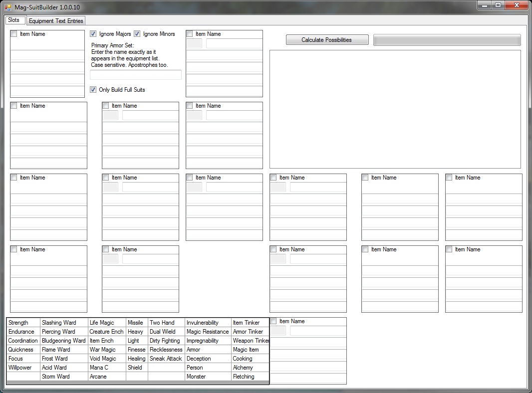Tick Item Name checkbox beside the skills table

(x=273, y=321)
